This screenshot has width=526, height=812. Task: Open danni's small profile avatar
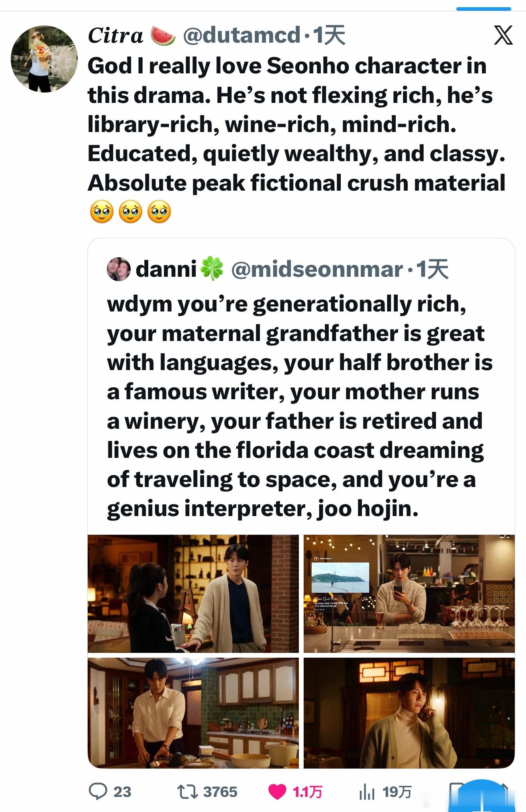(x=118, y=270)
